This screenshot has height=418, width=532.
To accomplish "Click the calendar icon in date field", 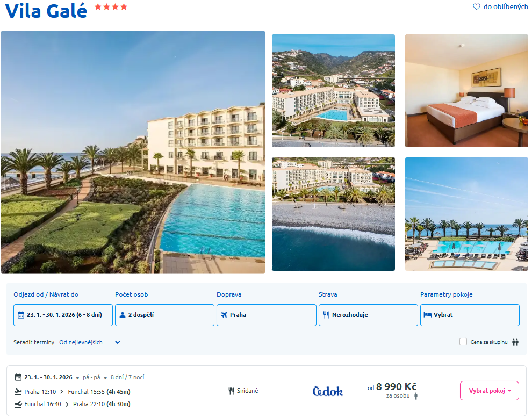I will [21, 315].
